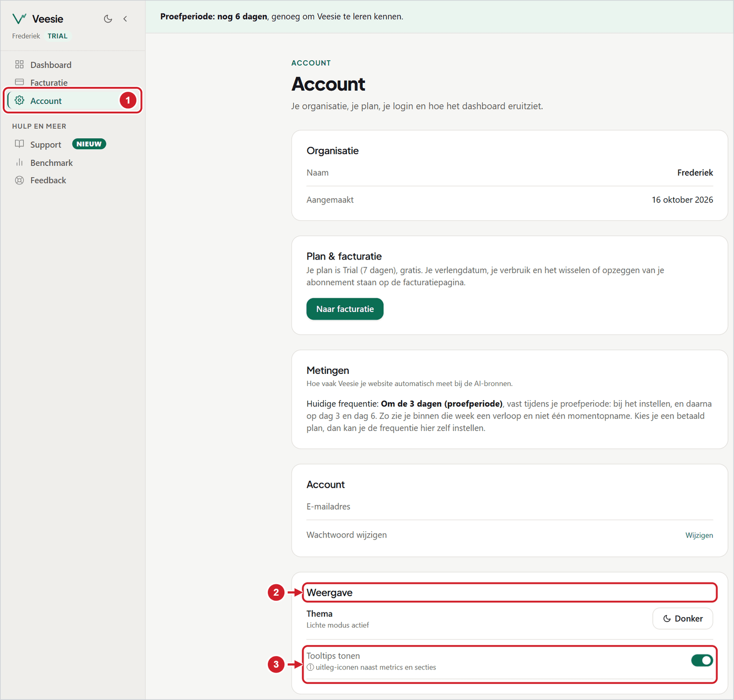Click the Support book icon

pos(19,144)
